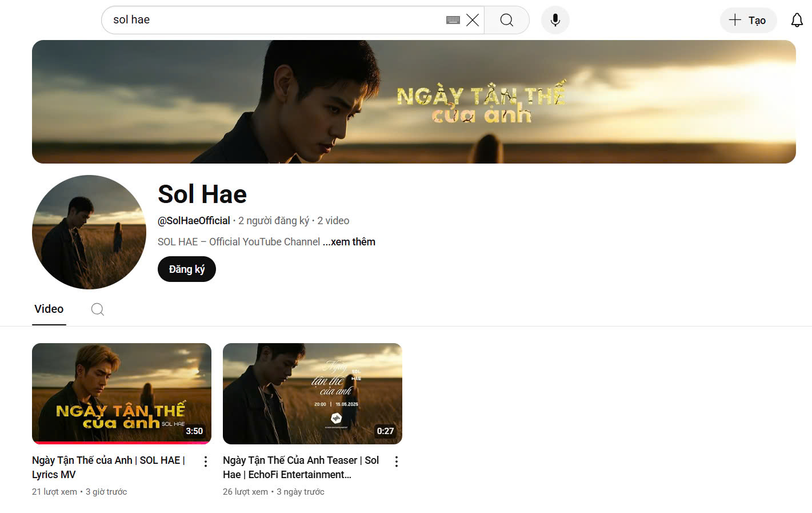Play the Teaser thumbnail with 0:27 duration
This screenshot has height=513, width=812.
[313, 393]
